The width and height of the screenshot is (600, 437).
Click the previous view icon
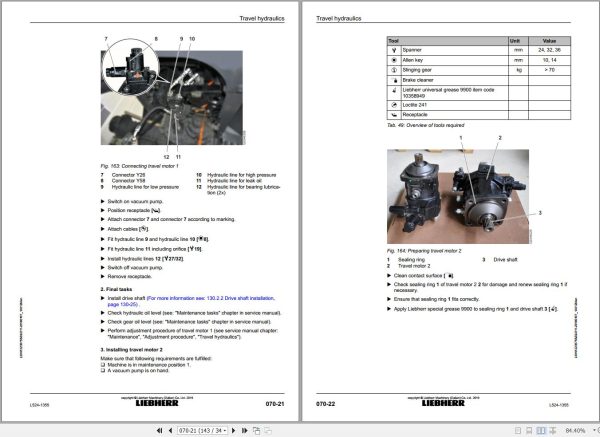pos(256,430)
